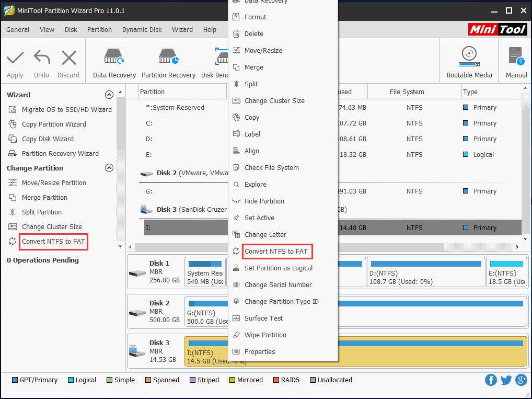Choose Explore in the context menu
This screenshot has height=399, width=532.
tap(283, 185)
